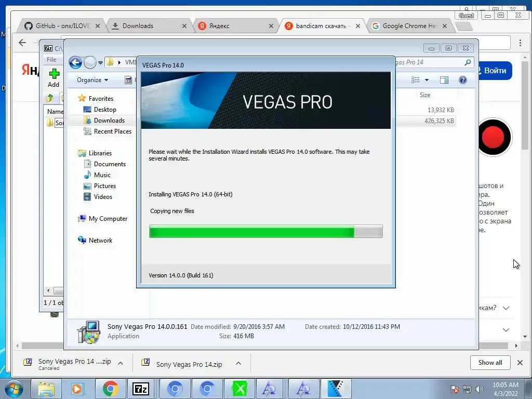Toggle the preview pane icon
The height and width of the screenshot is (399, 532).
pyautogui.click(x=444, y=80)
